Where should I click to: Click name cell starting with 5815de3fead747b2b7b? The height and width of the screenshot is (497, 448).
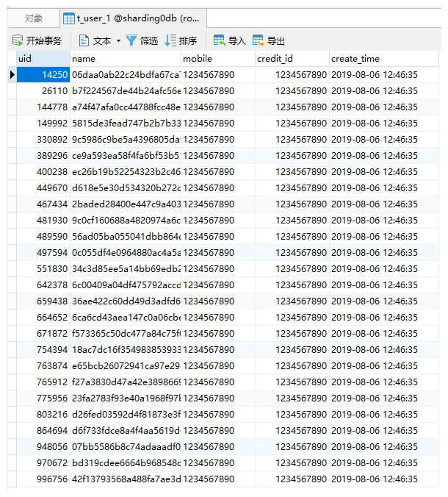click(126, 124)
